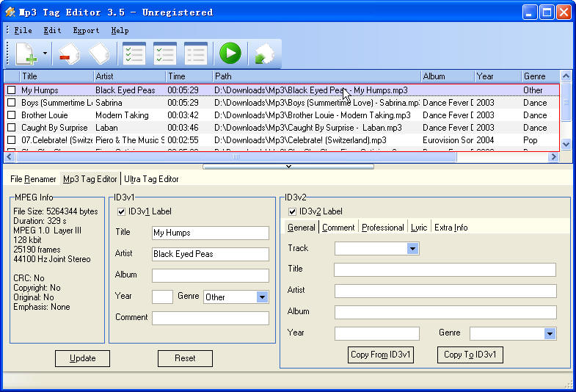Click the horizontal scrollbar right arrow
Image resolution: width=576 pixels, height=392 pixels.
pyautogui.click(x=553, y=157)
